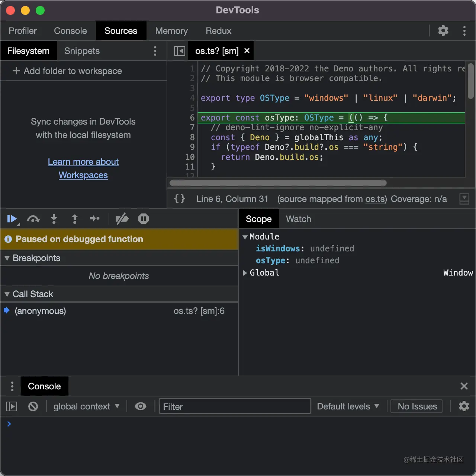476x476 pixels.
Task: Select the Filesystem navigator tab
Action: click(28, 51)
